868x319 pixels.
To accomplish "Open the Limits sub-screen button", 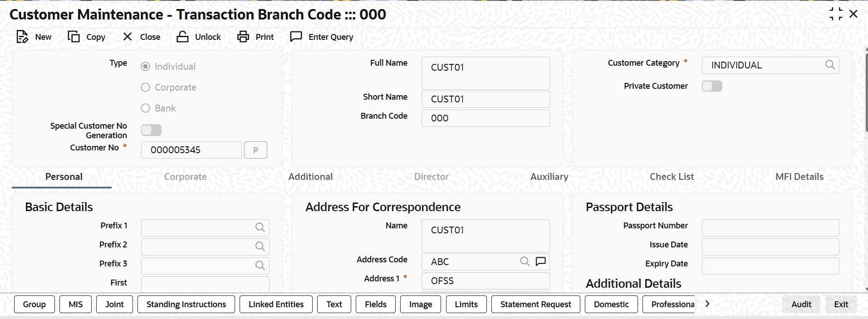I will point(466,304).
